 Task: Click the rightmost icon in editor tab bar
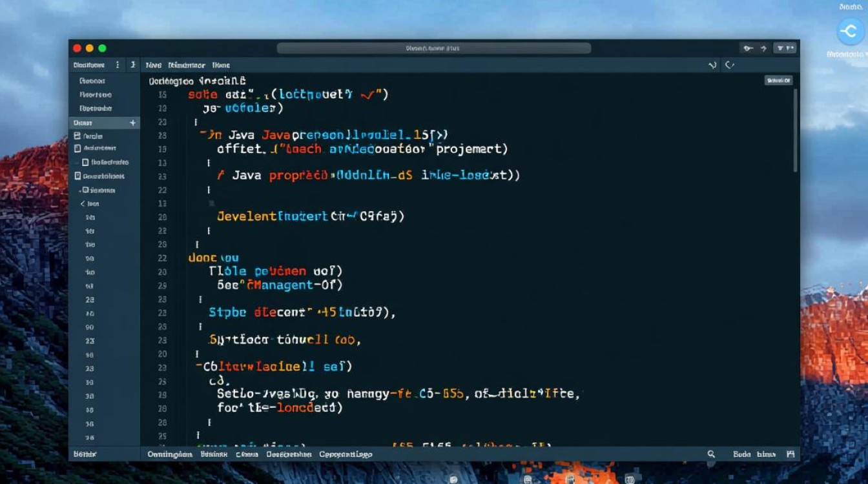(729, 65)
